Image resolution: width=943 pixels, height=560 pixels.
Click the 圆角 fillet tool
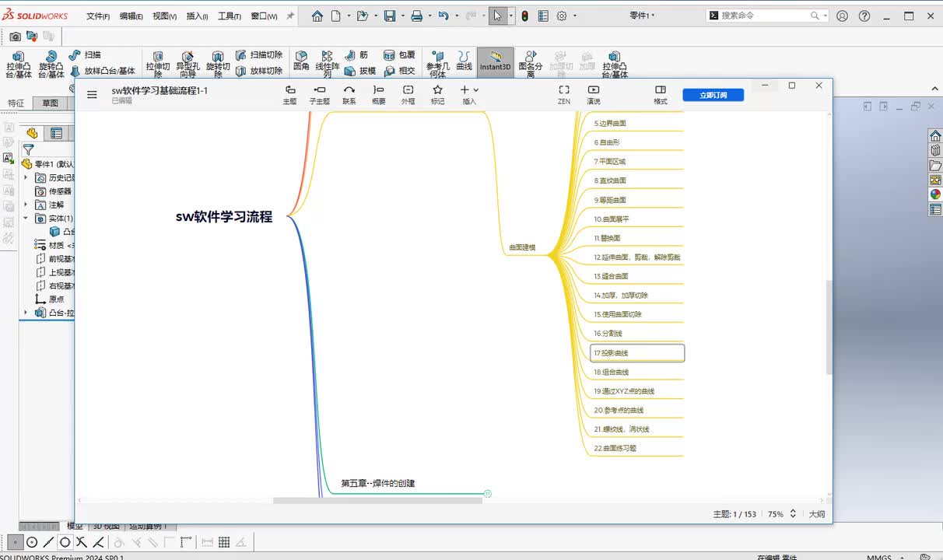tap(301, 61)
